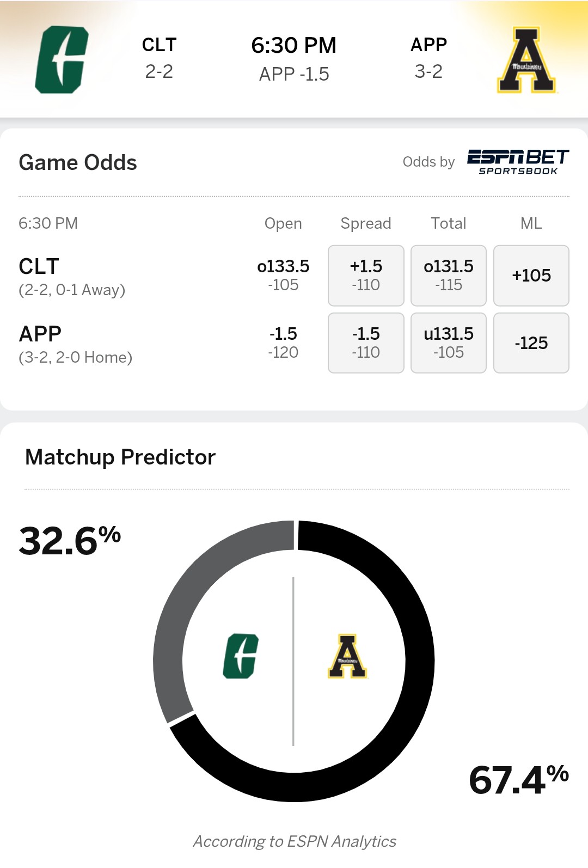Tap the 6:30 PM game time header
The width and height of the screenshot is (588, 868).
point(293,46)
